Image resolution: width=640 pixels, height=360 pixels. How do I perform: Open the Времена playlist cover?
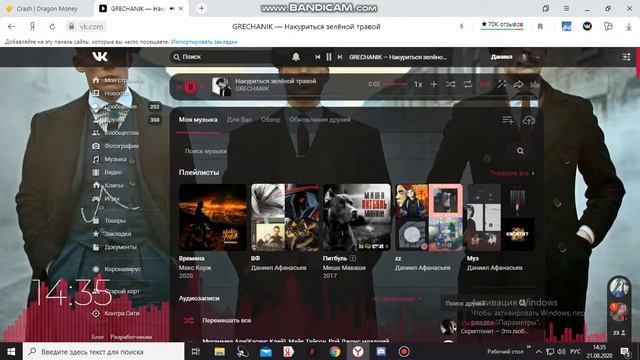pyautogui.click(x=213, y=217)
